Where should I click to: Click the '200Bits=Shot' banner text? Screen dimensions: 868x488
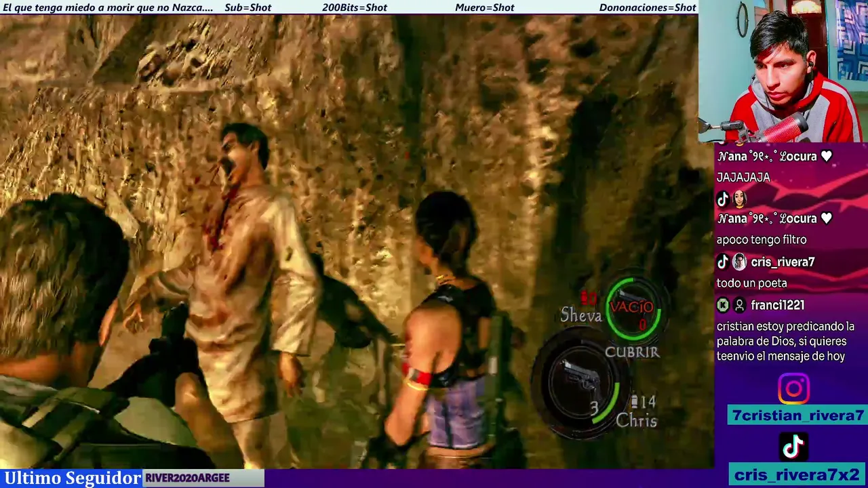pyautogui.click(x=355, y=7)
